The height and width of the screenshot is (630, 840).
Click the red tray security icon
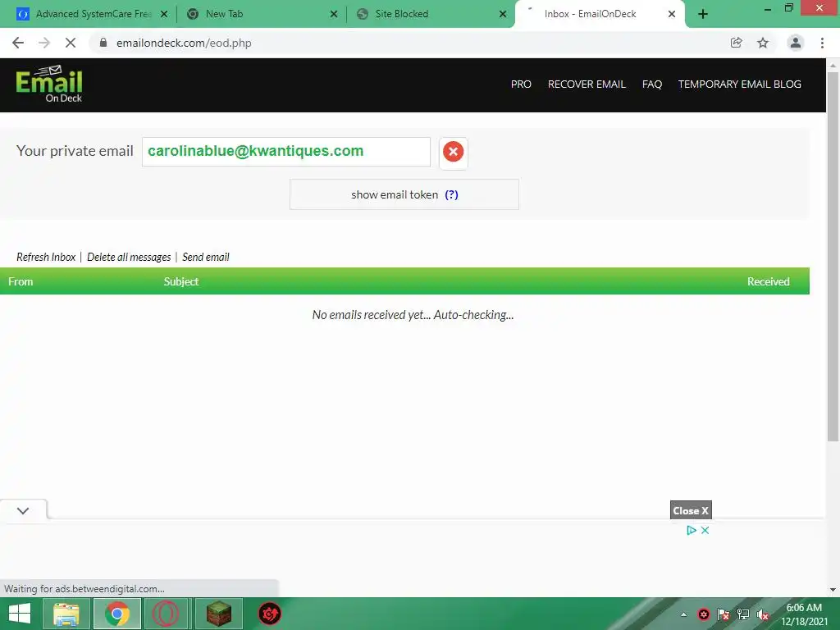tap(703, 614)
